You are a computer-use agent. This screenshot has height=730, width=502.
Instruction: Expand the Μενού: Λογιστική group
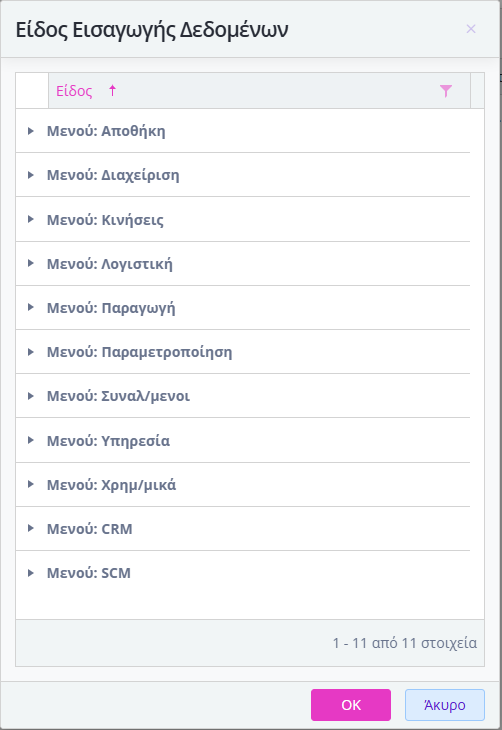point(31,264)
